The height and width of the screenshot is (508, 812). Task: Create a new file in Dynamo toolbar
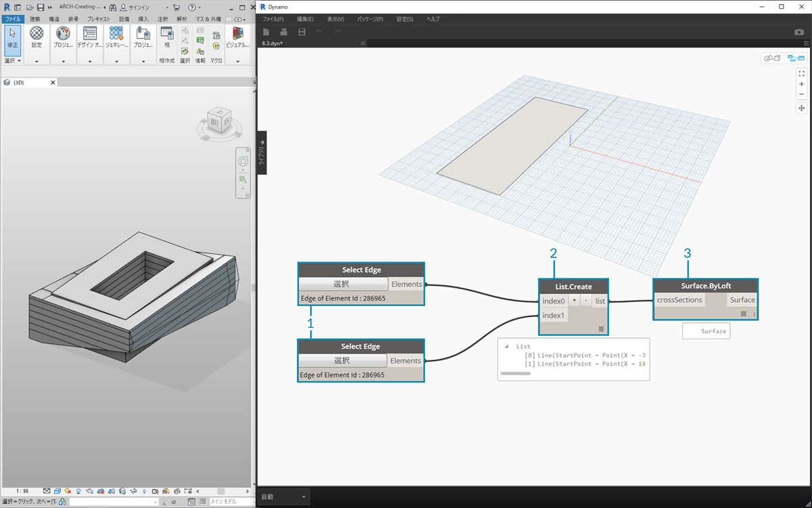point(267,32)
